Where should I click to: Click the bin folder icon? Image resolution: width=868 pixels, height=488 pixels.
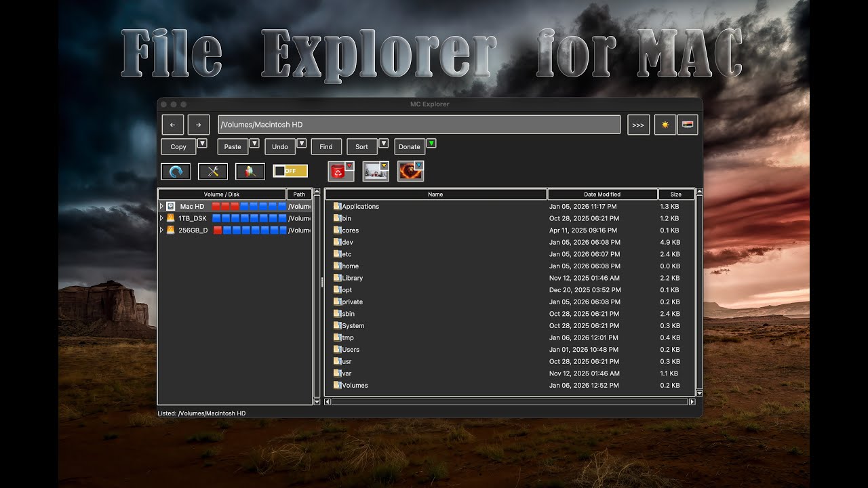pyautogui.click(x=337, y=218)
